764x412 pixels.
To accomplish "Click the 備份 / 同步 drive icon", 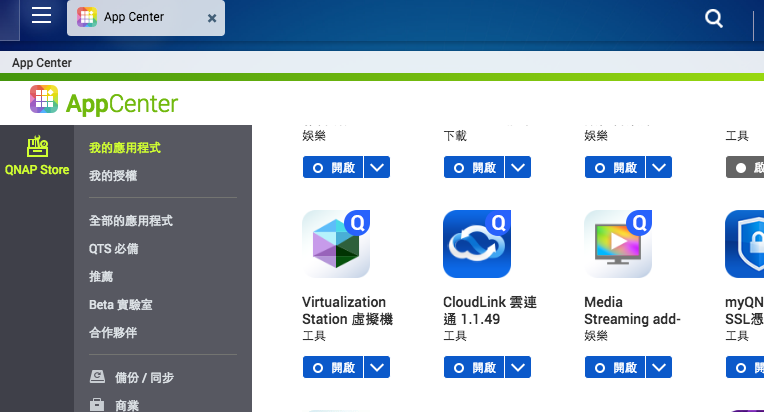I will point(97,376).
